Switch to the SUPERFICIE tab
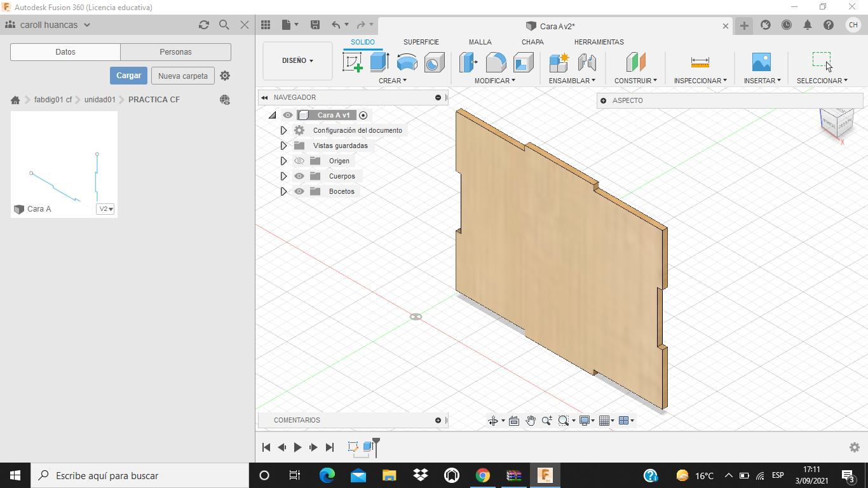The image size is (868, 488). click(421, 42)
